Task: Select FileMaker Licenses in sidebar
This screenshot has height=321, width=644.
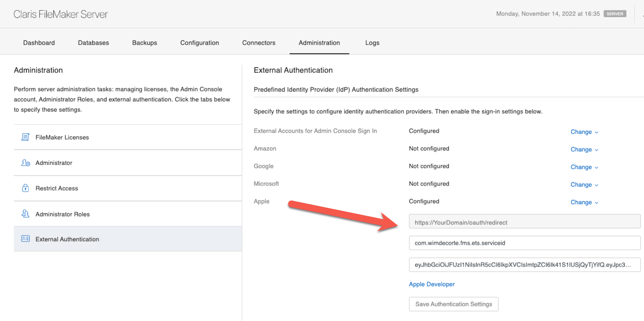Action: [x=128, y=137]
